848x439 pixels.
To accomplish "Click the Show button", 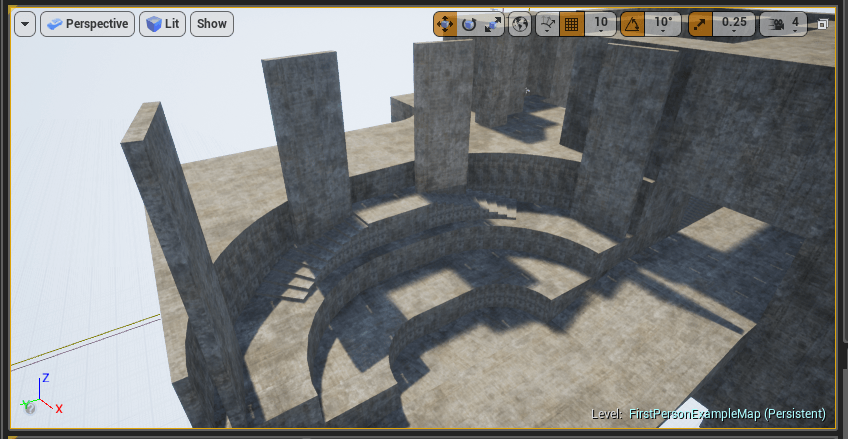I will (x=211, y=23).
